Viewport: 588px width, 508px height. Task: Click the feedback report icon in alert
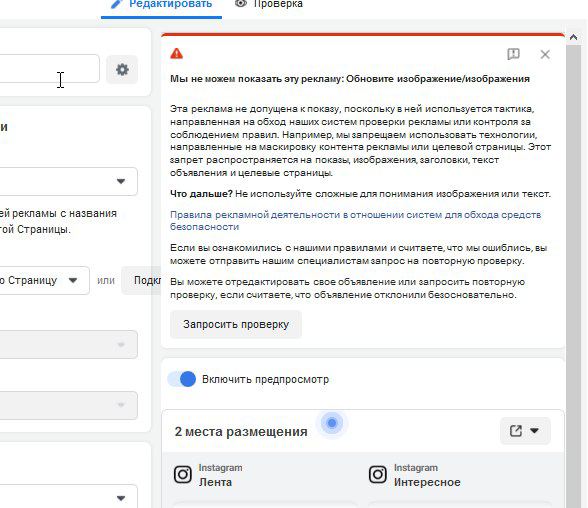pos(513,54)
